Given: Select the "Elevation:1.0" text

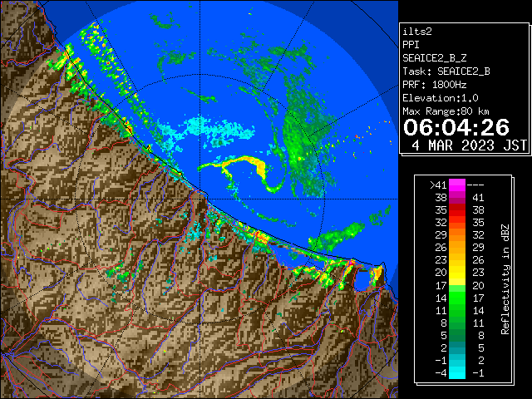Looking at the screenshot, I should pyautogui.click(x=441, y=98).
